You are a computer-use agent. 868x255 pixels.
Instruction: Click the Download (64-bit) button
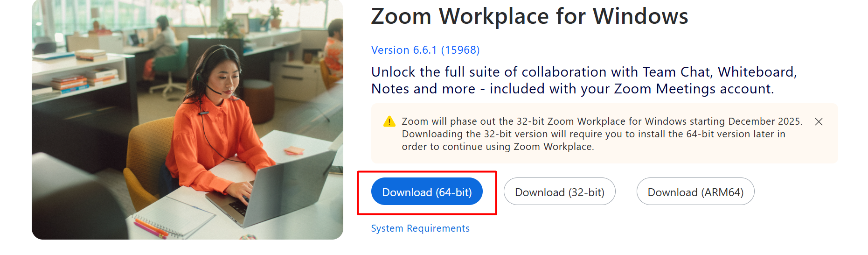[427, 192]
